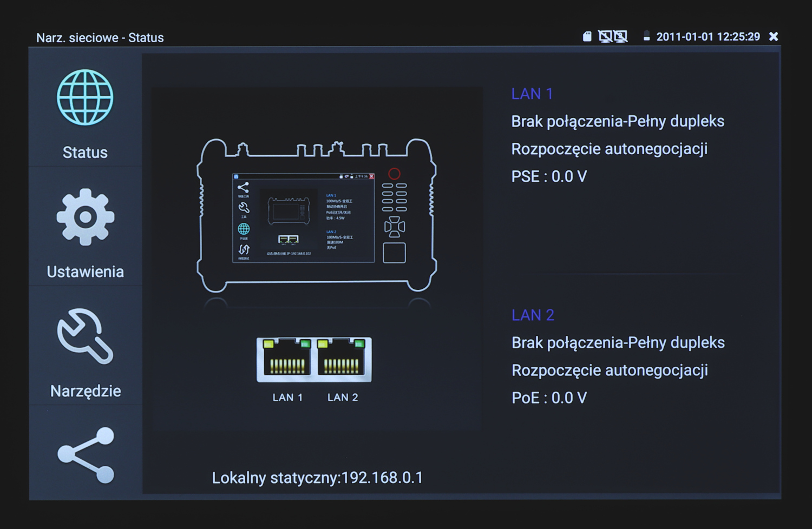This screenshot has height=529, width=812.
Task: Click the second disconnected network monitor icon
Action: [620, 37]
